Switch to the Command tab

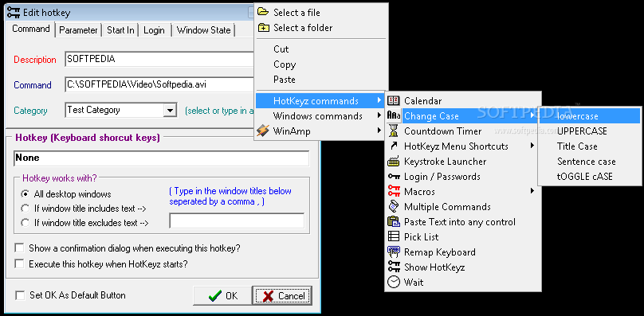tap(31, 29)
